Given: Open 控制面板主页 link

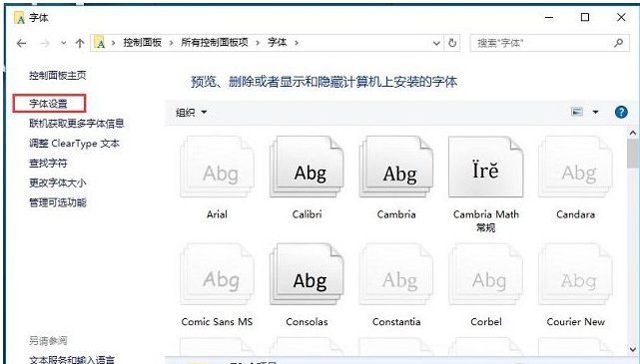Looking at the screenshot, I should [x=58, y=76].
